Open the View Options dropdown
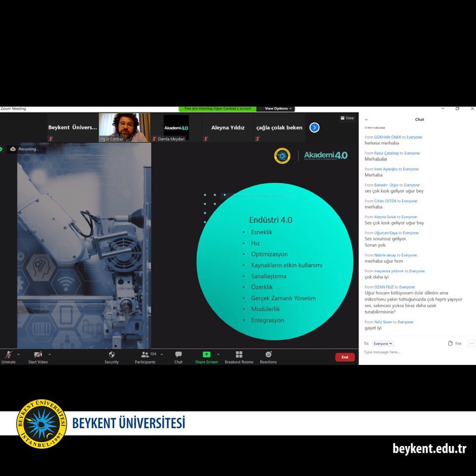 tap(278, 108)
